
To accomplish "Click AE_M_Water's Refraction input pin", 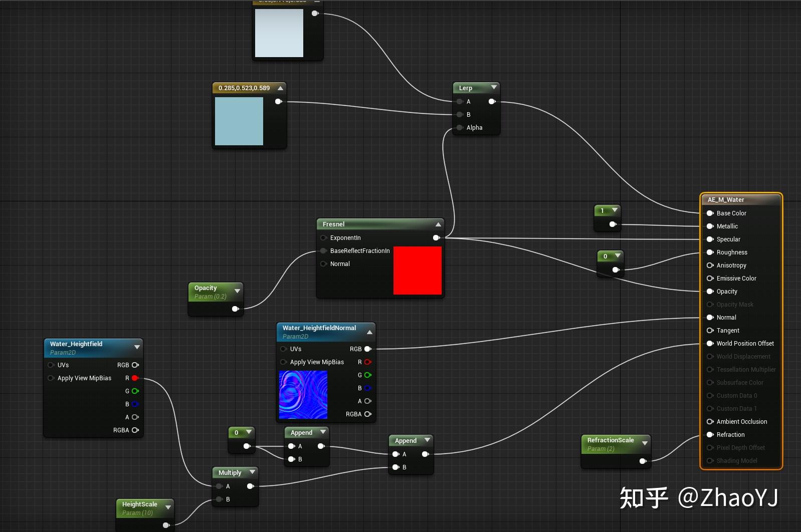I will click(710, 435).
